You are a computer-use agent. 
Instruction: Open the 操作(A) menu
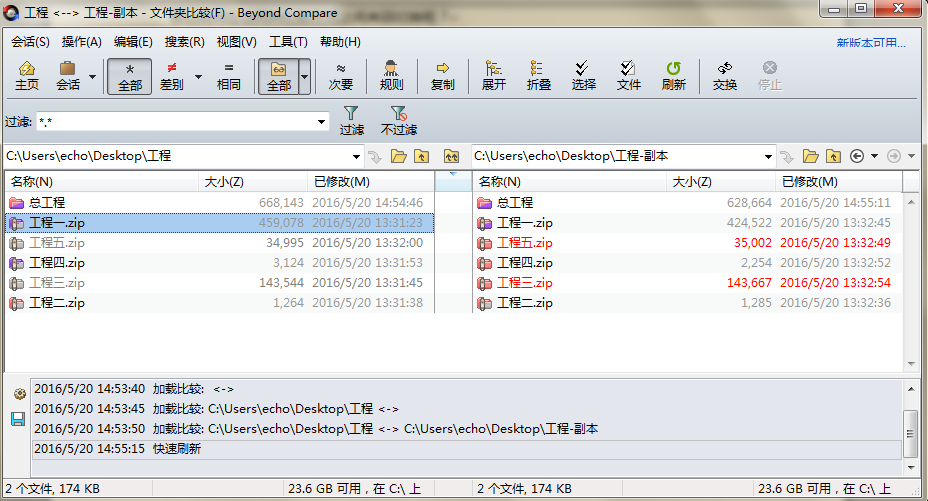(x=82, y=42)
